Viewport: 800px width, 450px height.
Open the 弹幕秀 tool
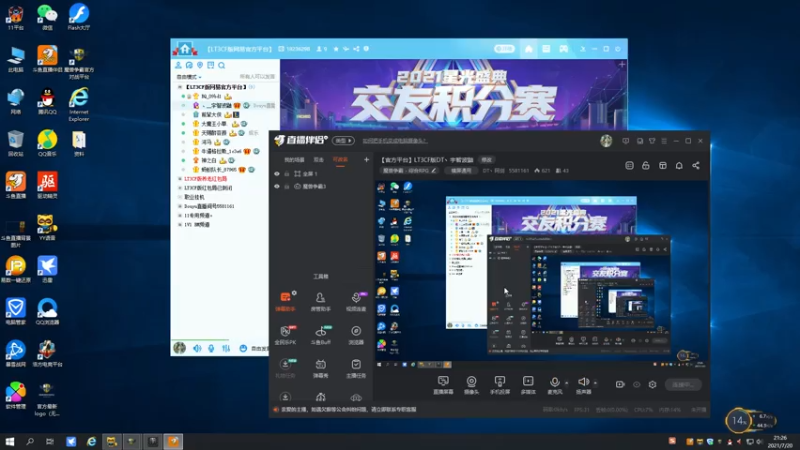pyautogui.click(x=320, y=368)
